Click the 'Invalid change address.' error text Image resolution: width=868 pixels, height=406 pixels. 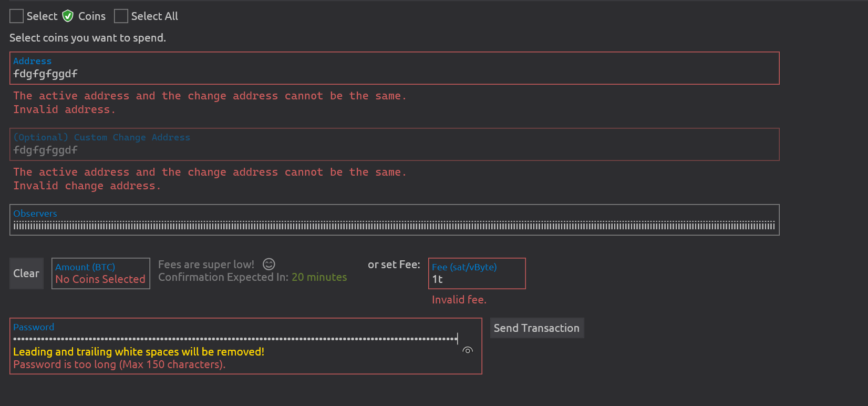[87, 186]
